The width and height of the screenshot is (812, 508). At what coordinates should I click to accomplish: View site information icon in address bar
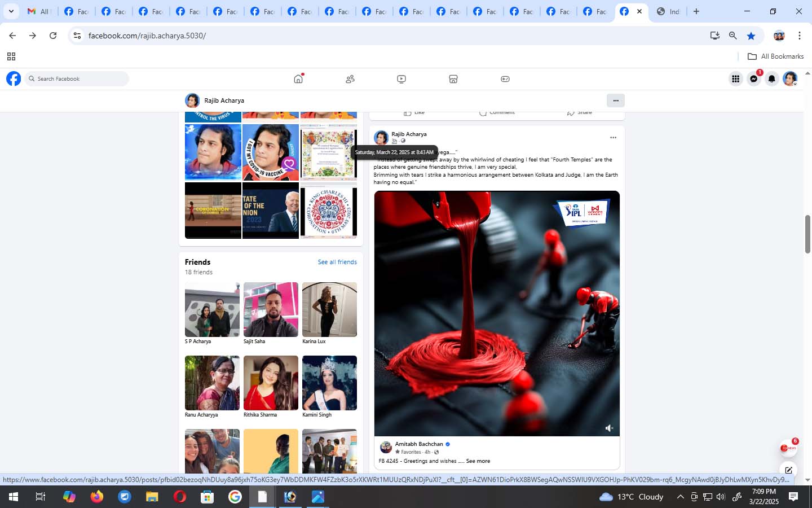coord(77,36)
